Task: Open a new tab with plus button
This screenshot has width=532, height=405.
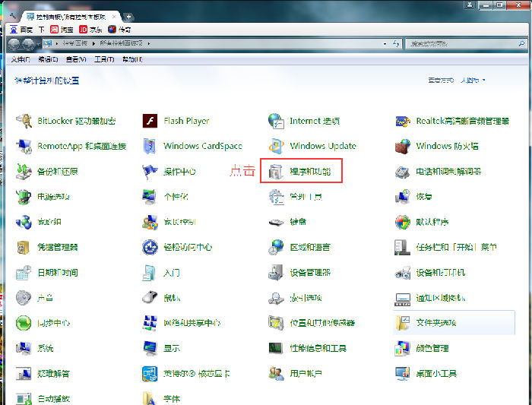Action: [129, 16]
